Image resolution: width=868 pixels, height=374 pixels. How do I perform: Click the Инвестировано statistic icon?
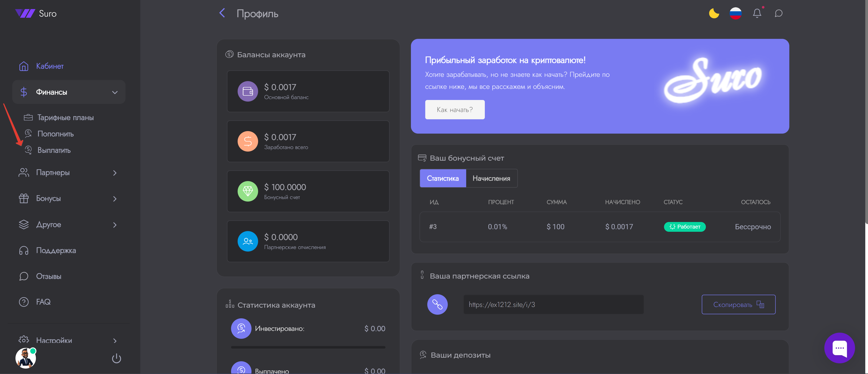point(241,328)
